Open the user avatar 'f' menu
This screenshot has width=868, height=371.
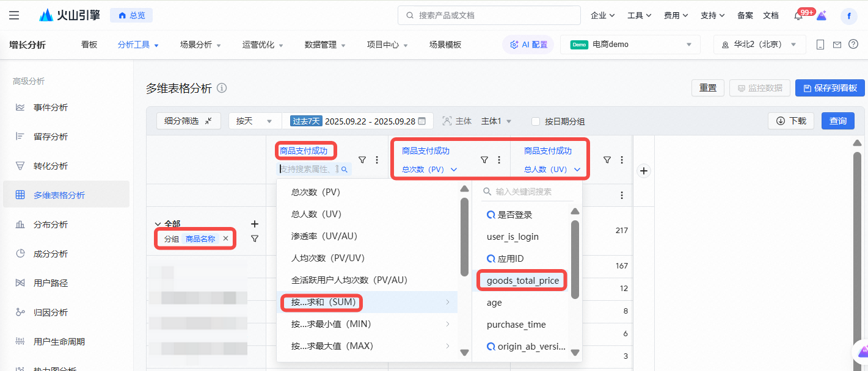(849, 16)
